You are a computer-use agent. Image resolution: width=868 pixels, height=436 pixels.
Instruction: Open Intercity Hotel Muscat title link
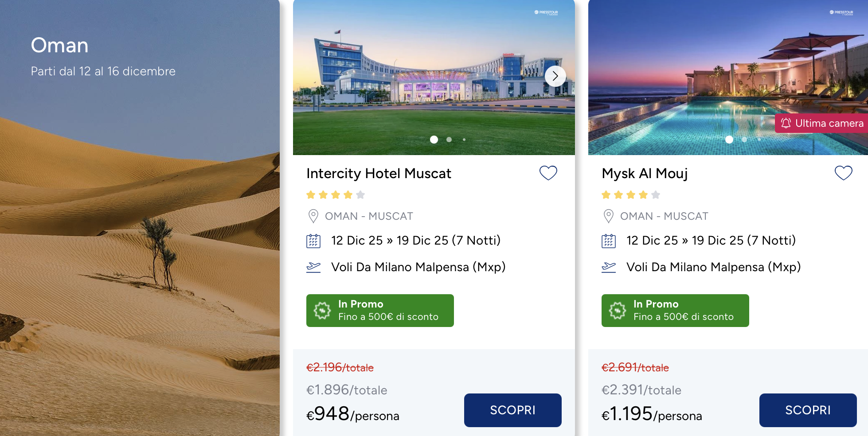pyautogui.click(x=379, y=173)
